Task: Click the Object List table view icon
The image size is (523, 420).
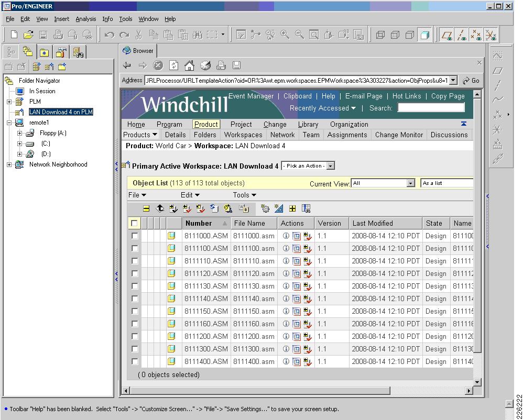Action: pos(306,208)
